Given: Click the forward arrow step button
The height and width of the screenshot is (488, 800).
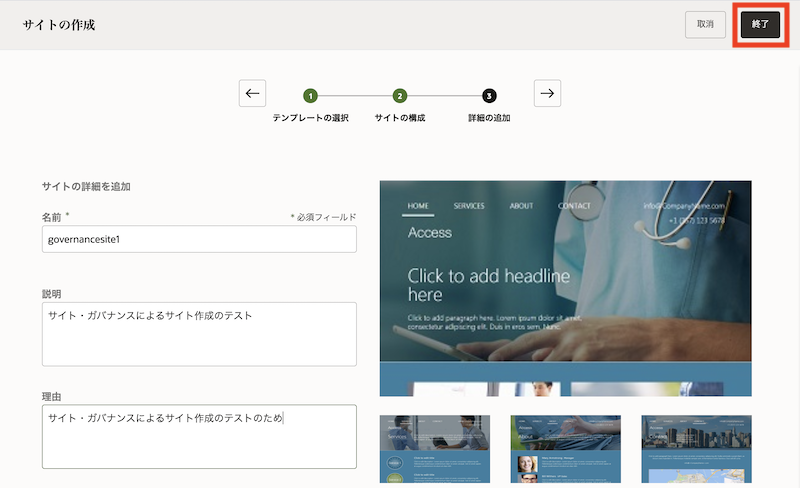Looking at the screenshot, I should tap(547, 93).
